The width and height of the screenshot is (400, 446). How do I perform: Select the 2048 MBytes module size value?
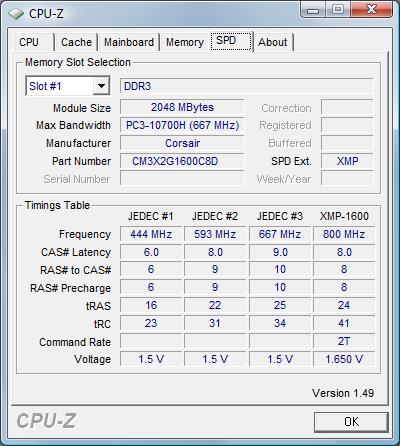pos(182,107)
